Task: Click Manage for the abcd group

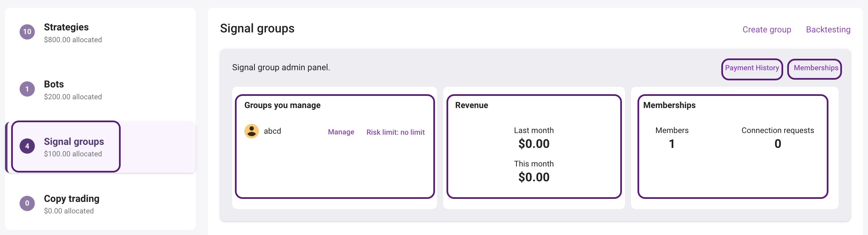Action: coord(341,132)
